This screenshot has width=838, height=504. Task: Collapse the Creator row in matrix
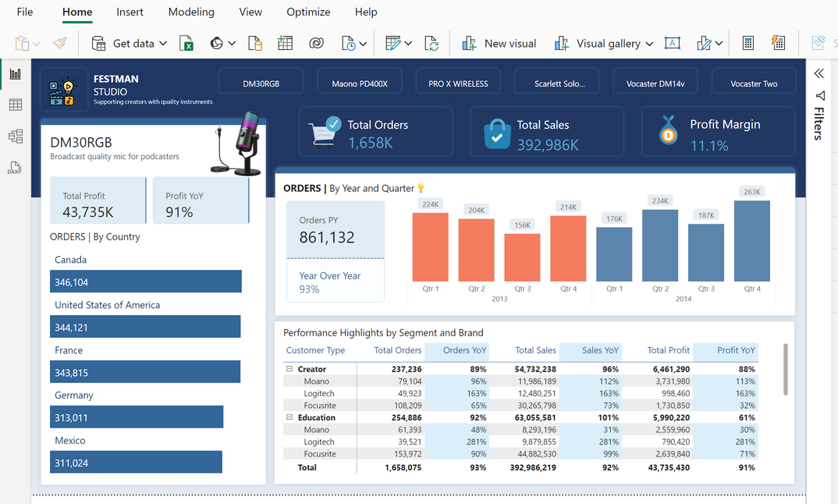(289, 369)
